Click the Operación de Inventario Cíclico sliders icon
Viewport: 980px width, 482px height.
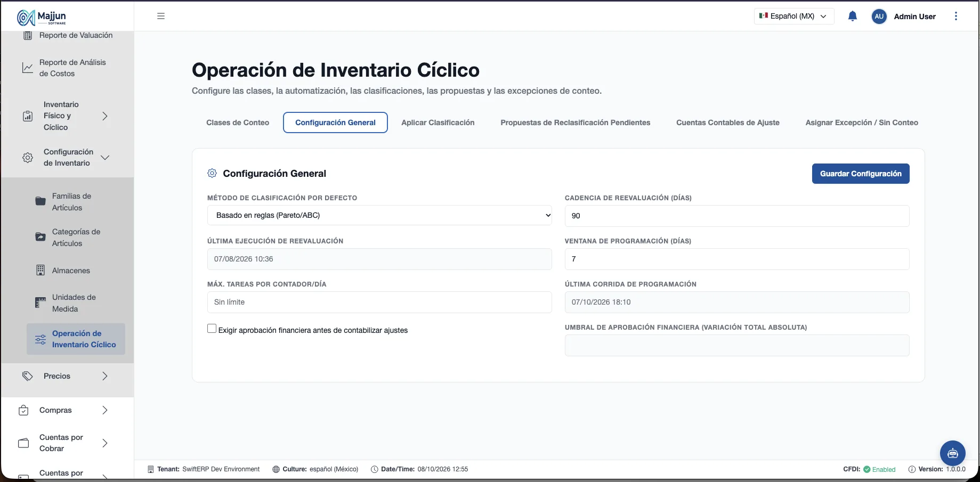[x=41, y=339]
